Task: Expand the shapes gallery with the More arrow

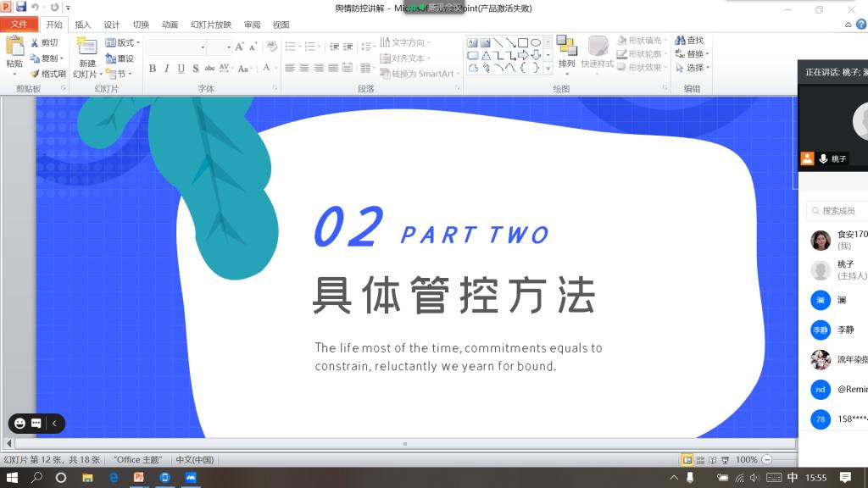Action: pyautogui.click(x=548, y=68)
